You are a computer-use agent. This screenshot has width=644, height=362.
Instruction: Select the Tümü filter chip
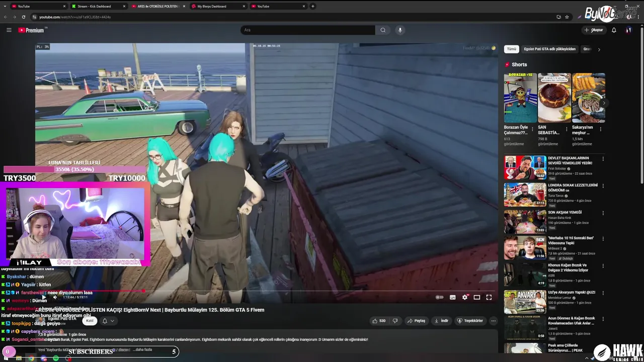(x=512, y=49)
